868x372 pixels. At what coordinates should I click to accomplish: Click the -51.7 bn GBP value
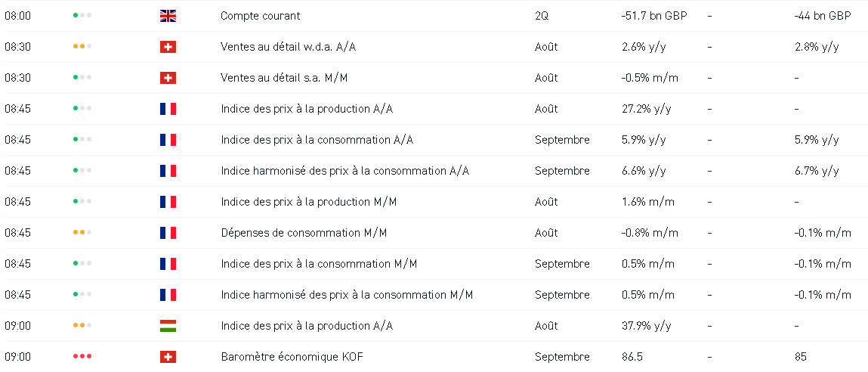(653, 16)
